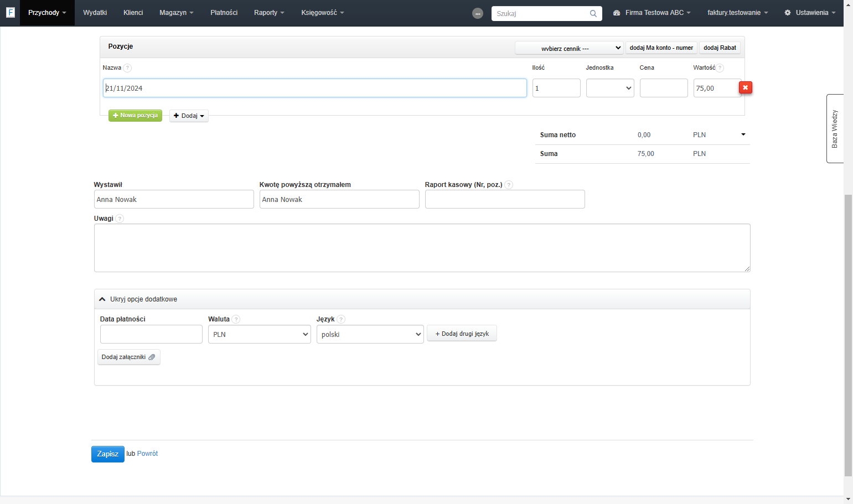The height and width of the screenshot is (504, 853).
Task: Open the Magazyn menu
Action: [177, 13]
